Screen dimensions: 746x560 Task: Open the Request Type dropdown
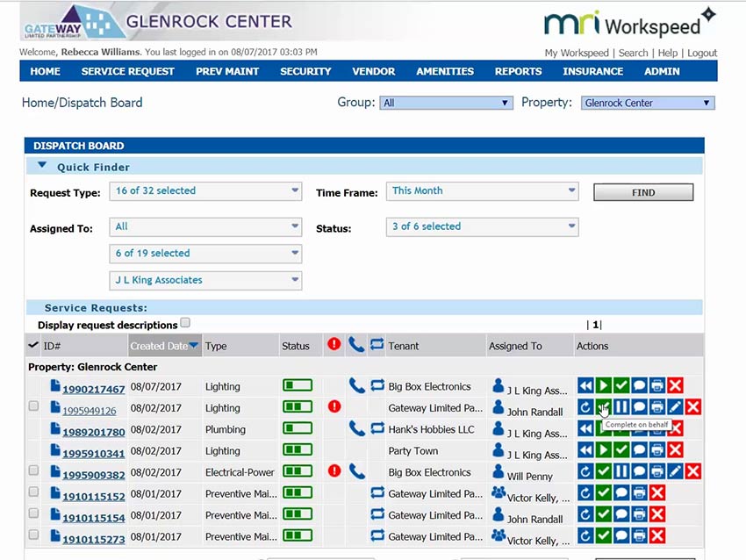pos(205,191)
